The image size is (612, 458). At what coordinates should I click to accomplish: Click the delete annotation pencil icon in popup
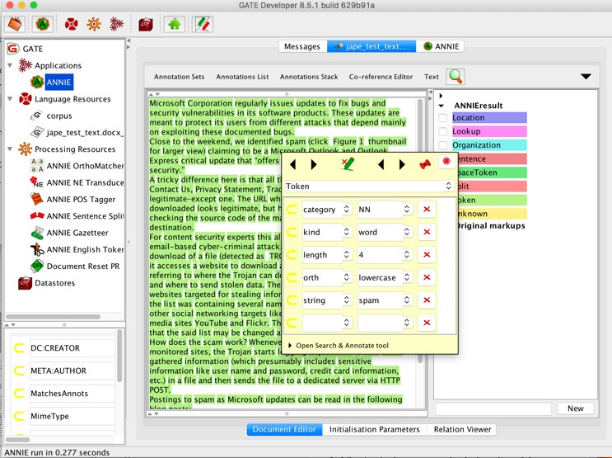[347, 164]
